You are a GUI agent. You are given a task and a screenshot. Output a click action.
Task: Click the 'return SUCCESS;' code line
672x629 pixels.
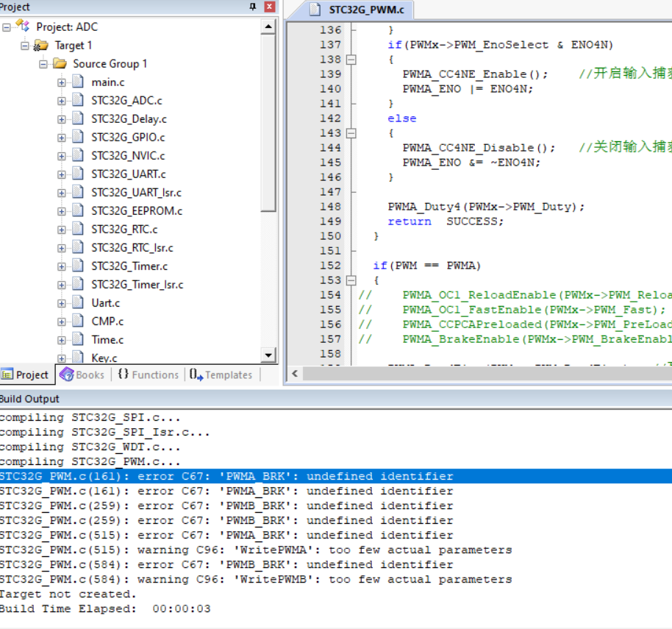coord(446,221)
